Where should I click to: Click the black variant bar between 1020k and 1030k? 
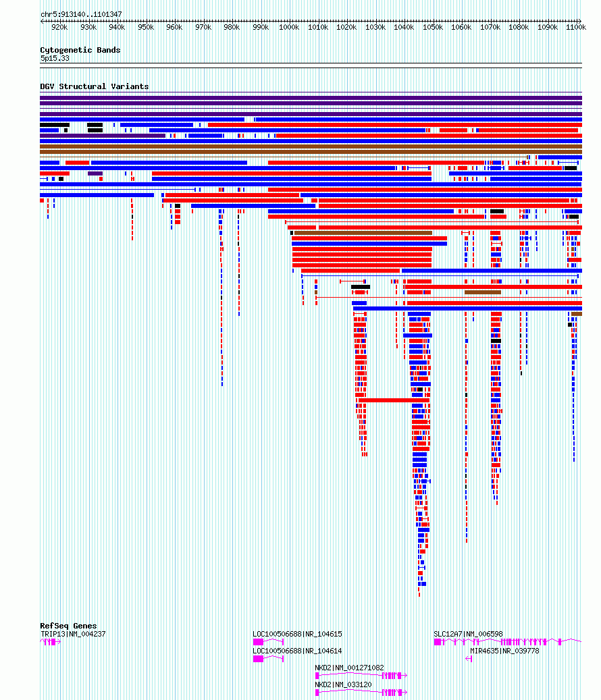tap(361, 287)
